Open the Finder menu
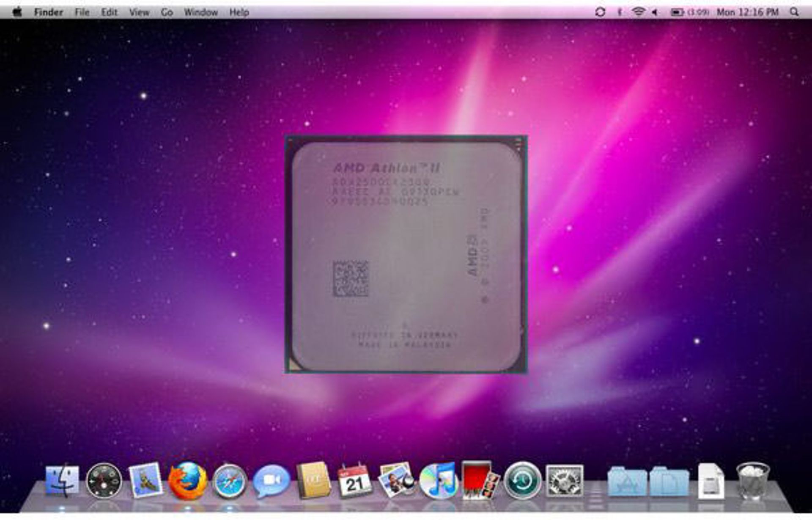The image size is (812, 520). click(x=48, y=12)
